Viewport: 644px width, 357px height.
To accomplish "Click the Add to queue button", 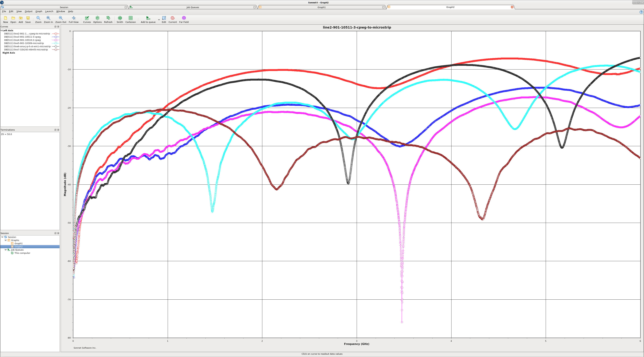I will 148,19.
